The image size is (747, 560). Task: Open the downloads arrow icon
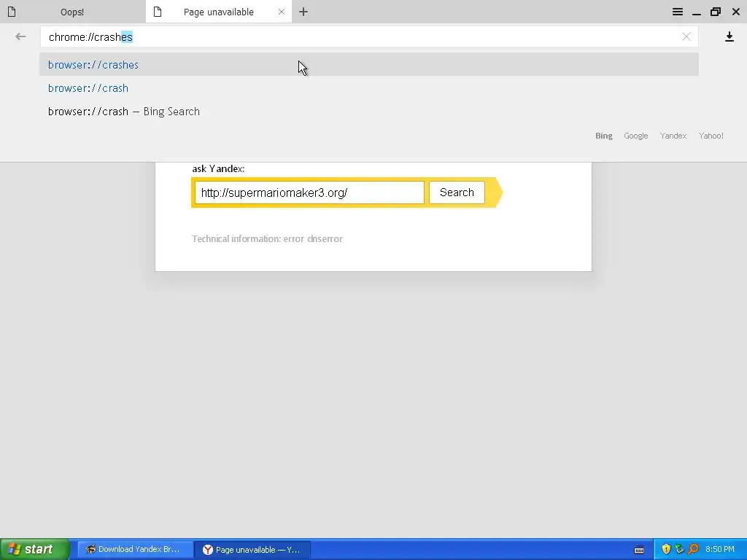729,36
